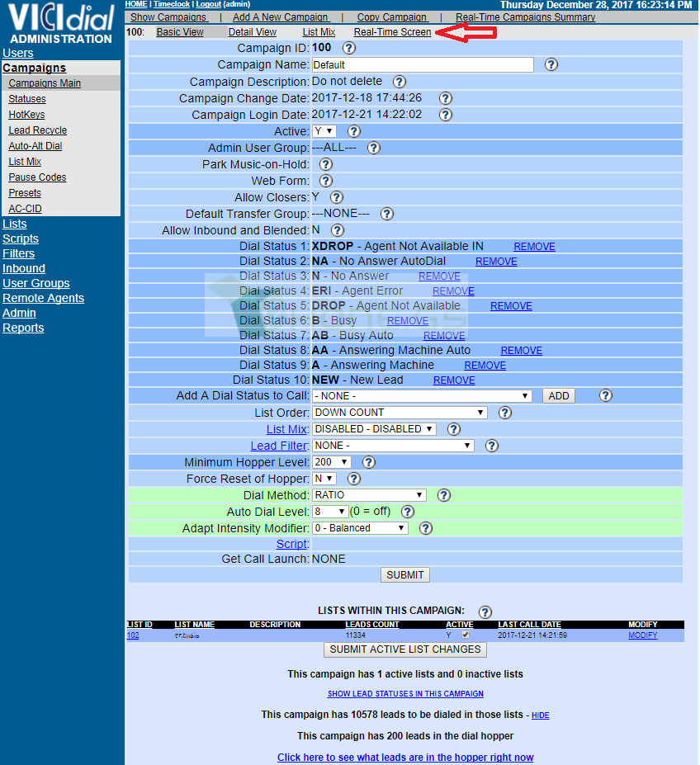Open the Auto Dial Level dropdown
The width and height of the screenshot is (700, 765).
tap(330, 512)
